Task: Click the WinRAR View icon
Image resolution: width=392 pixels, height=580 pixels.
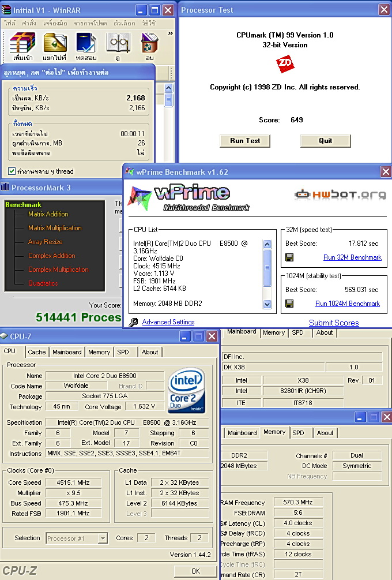Action: pyautogui.click(x=118, y=42)
